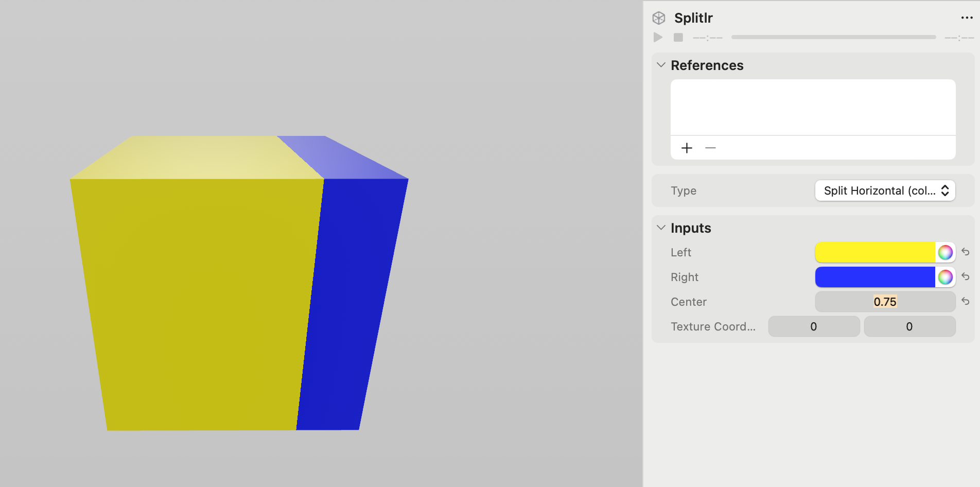
Task: Reset the Left color input
Action: click(x=966, y=252)
